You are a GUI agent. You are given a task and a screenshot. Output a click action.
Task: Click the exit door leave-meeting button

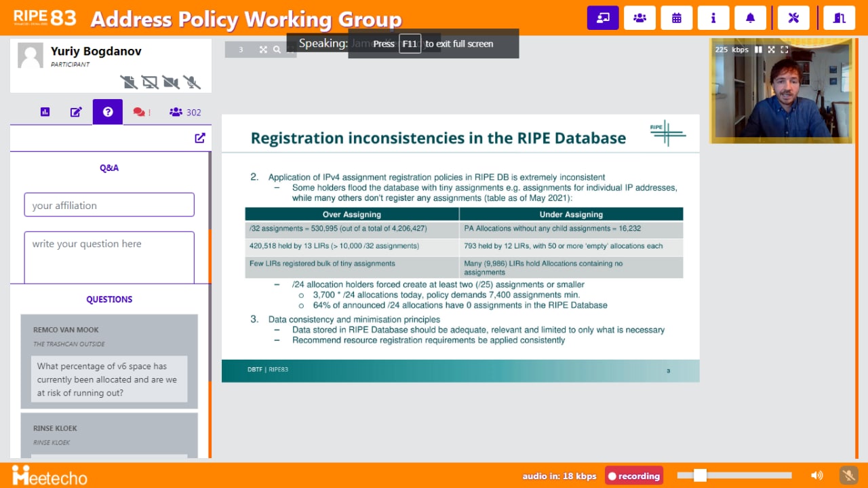click(839, 18)
